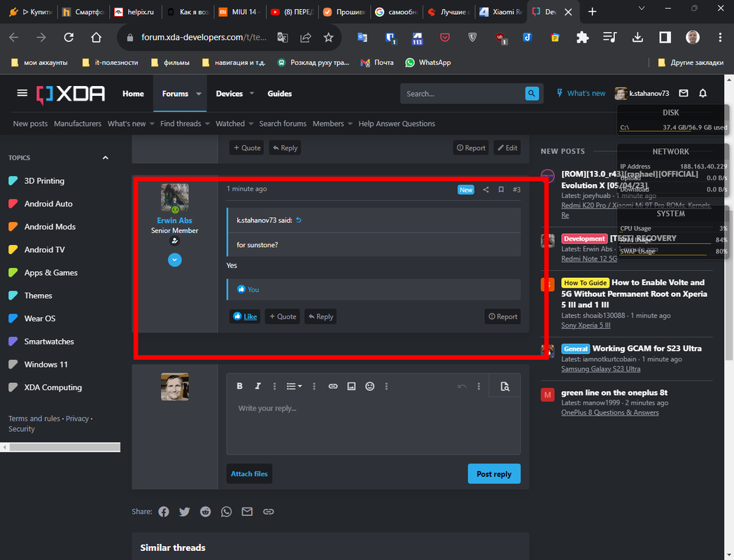Switch to the MIUI 14 browser tab

[x=240, y=12]
